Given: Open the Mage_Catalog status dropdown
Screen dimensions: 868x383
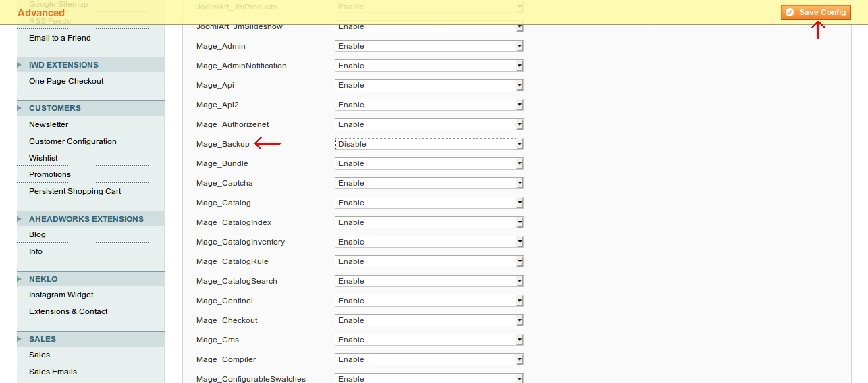Looking at the screenshot, I should point(429,203).
